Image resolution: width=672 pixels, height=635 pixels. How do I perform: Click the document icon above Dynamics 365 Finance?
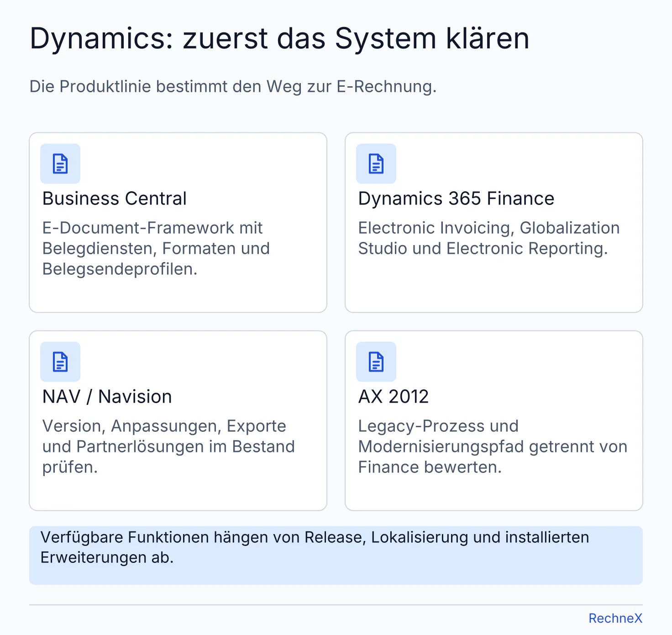(376, 164)
